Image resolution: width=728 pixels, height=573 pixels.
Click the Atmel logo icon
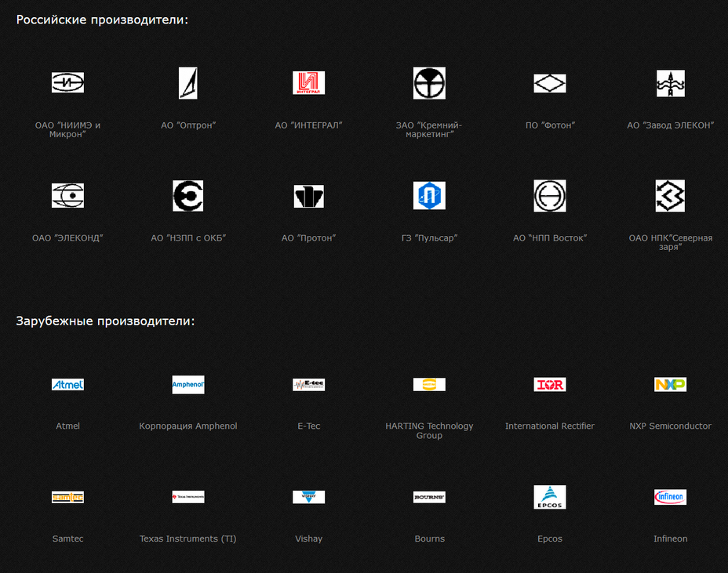click(67, 384)
